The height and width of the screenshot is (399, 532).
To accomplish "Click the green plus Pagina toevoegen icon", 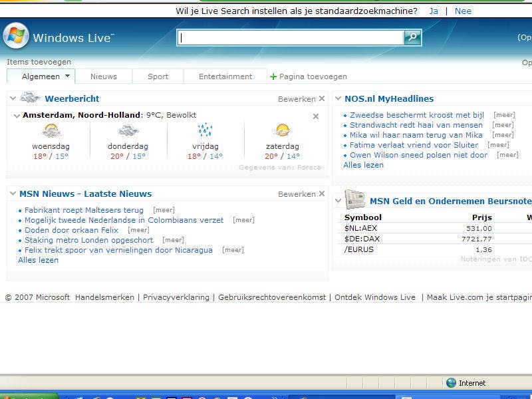I will coord(273,76).
